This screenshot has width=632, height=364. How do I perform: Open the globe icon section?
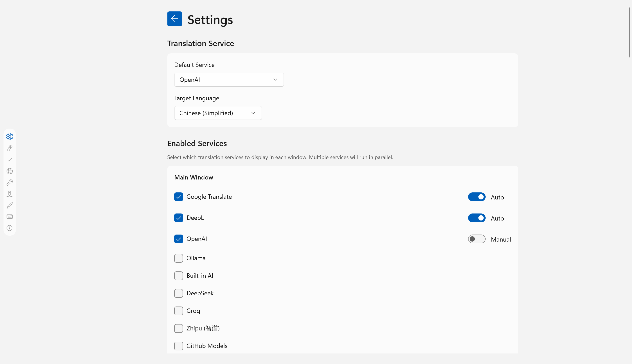[x=9, y=171]
